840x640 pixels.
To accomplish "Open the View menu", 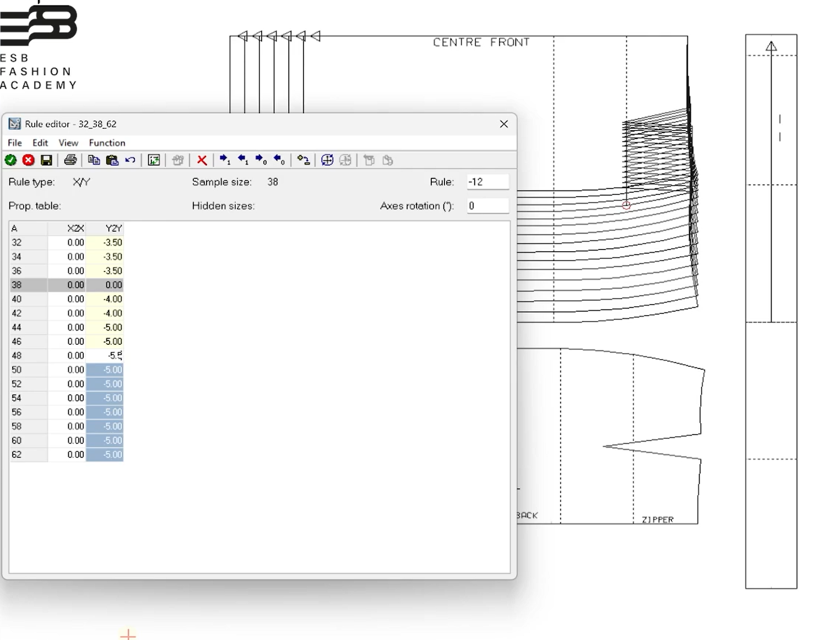I will [68, 143].
